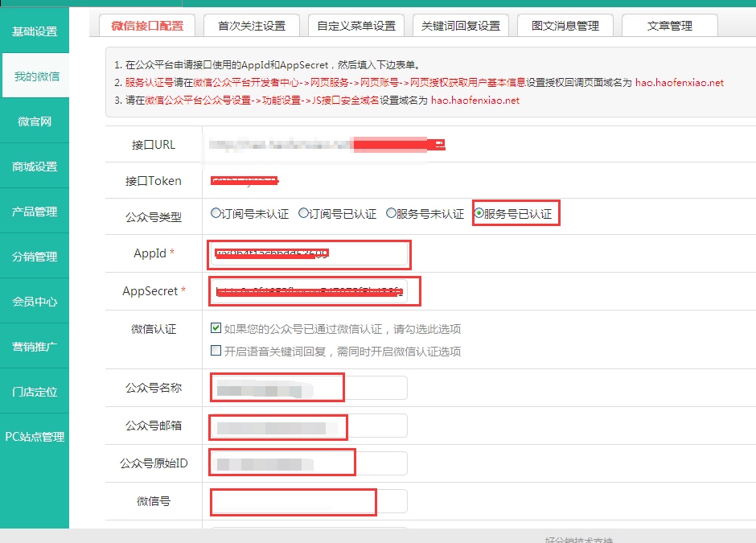Go to 产品管理 section
Viewport: 756px width, 543px height.
pos(35,212)
